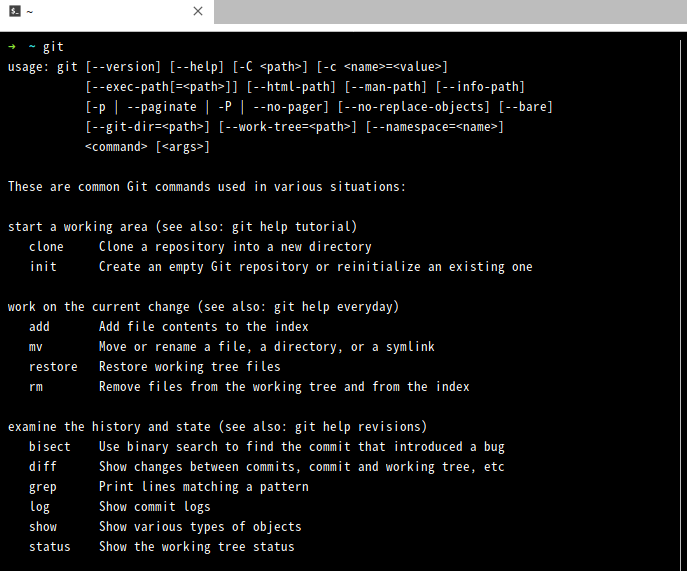Click the 'grep' command name

pyautogui.click(x=43, y=487)
